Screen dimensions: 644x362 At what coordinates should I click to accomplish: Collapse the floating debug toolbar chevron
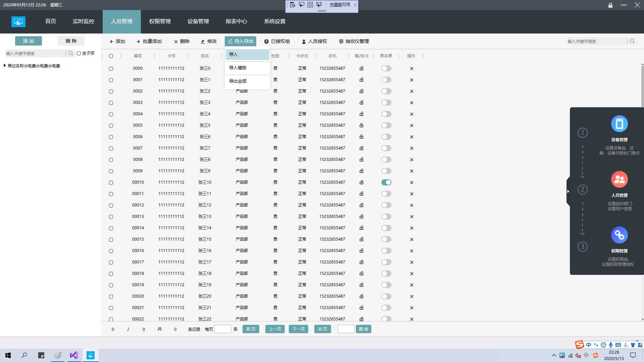coord(355,5)
